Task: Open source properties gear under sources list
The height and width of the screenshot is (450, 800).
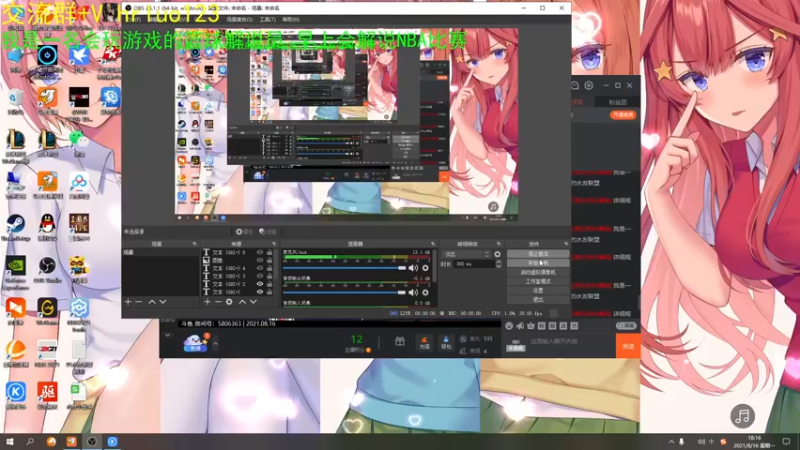Action: coord(229,302)
